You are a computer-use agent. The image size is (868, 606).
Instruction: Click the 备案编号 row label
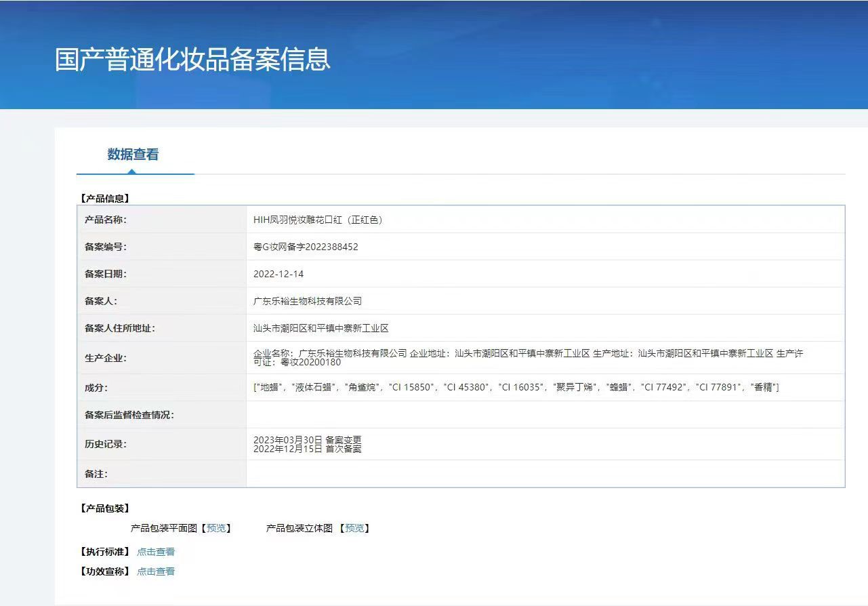[106, 247]
